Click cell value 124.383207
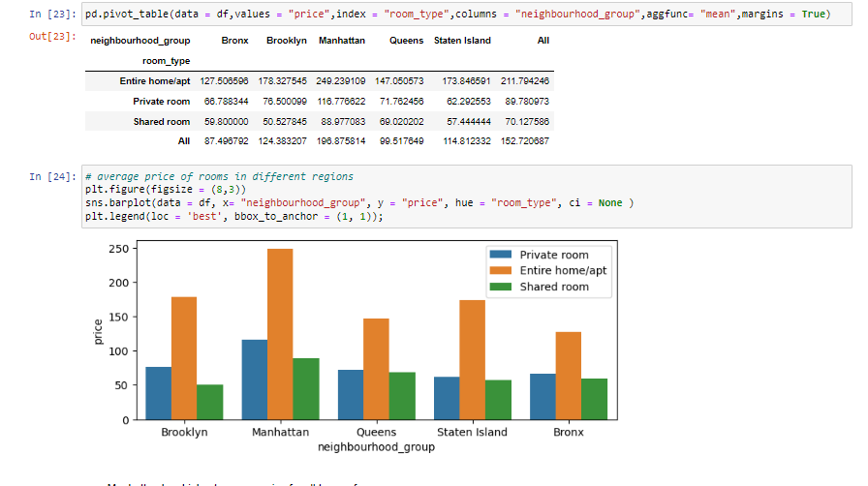868x486 pixels. point(282,141)
